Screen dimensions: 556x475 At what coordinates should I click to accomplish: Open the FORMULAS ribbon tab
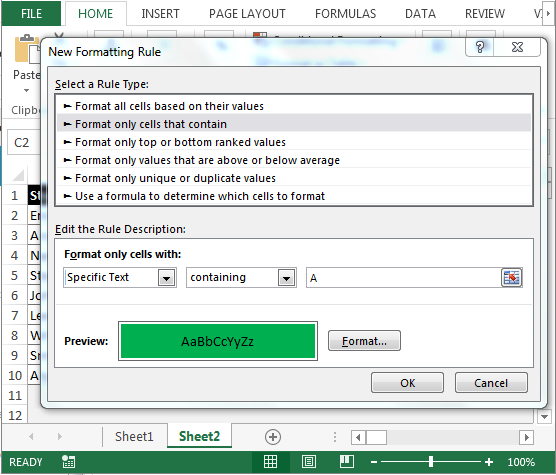pyautogui.click(x=345, y=13)
